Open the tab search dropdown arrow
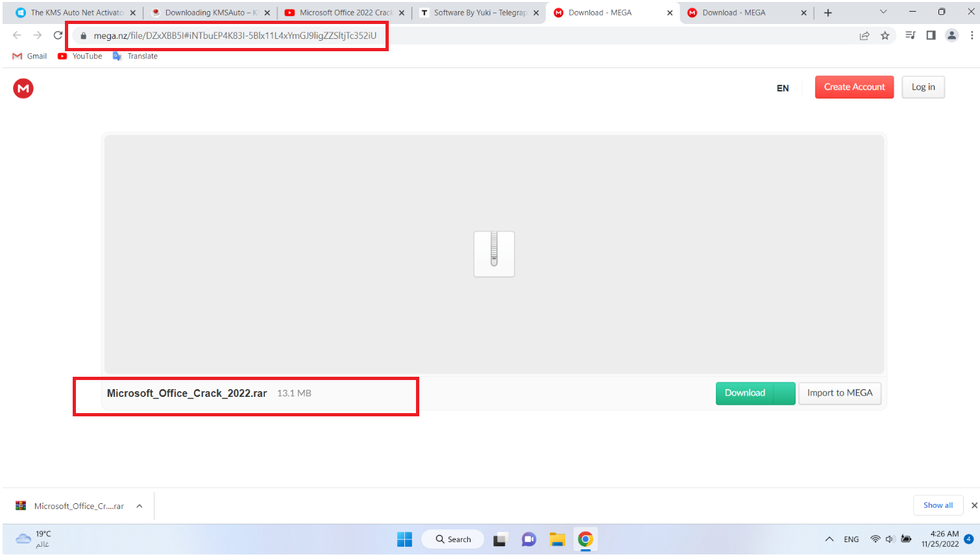 coord(883,12)
